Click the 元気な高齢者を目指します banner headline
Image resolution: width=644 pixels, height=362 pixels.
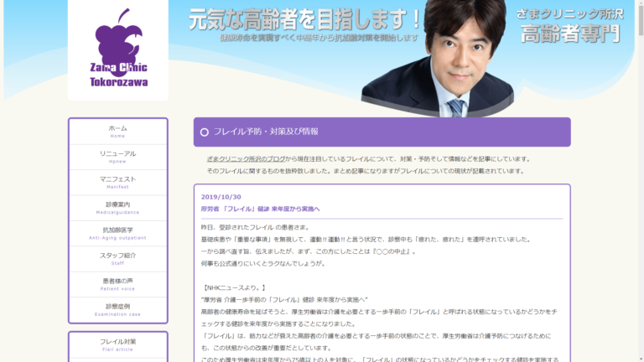click(x=304, y=18)
